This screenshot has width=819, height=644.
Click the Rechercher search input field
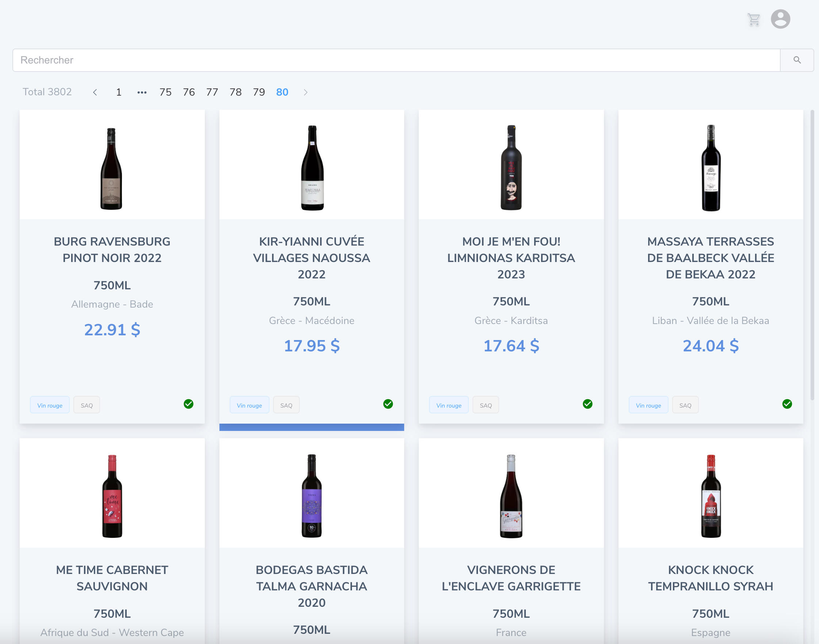click(396, 60)
